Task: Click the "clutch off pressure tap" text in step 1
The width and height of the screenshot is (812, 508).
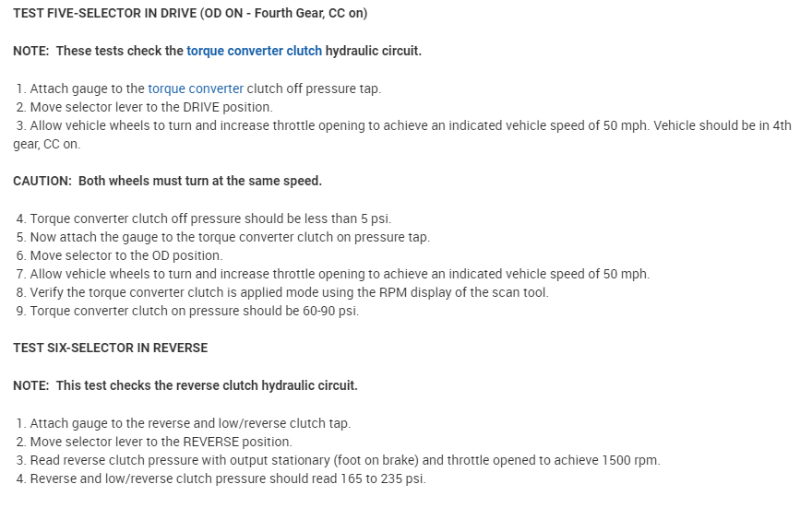Action: pos(314,89)
